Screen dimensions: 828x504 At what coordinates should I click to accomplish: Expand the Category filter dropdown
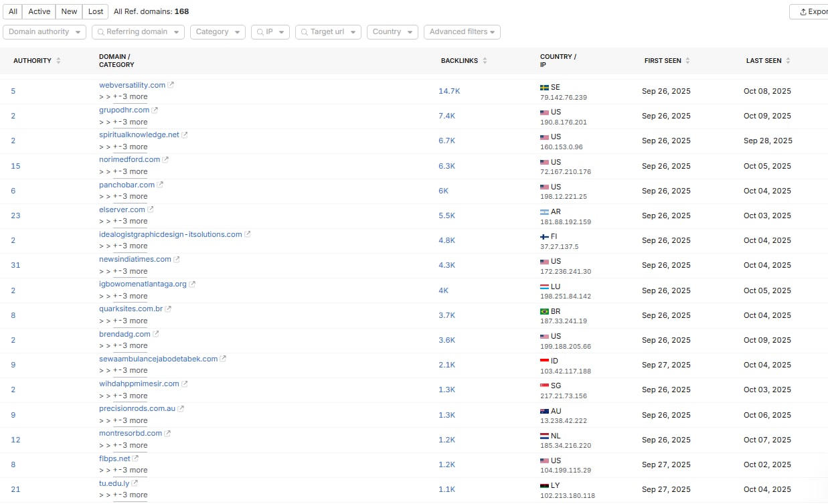pos(218,32)
